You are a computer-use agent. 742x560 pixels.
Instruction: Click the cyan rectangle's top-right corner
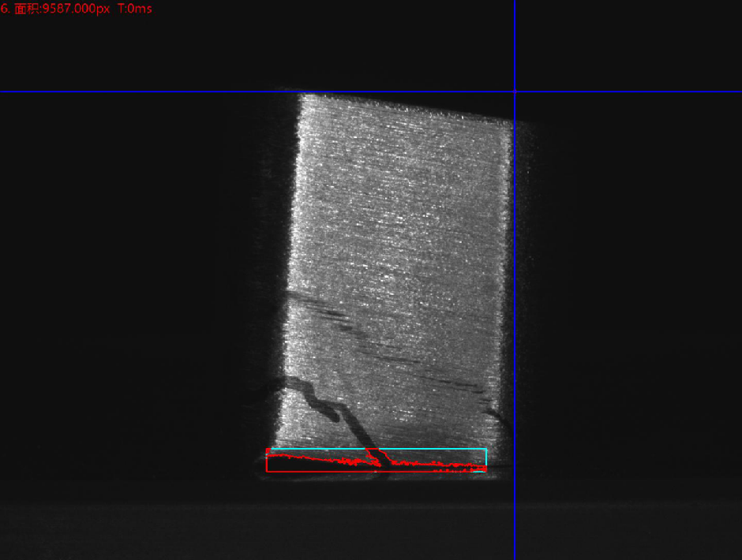pyautogui.click(x=486, y=449)
